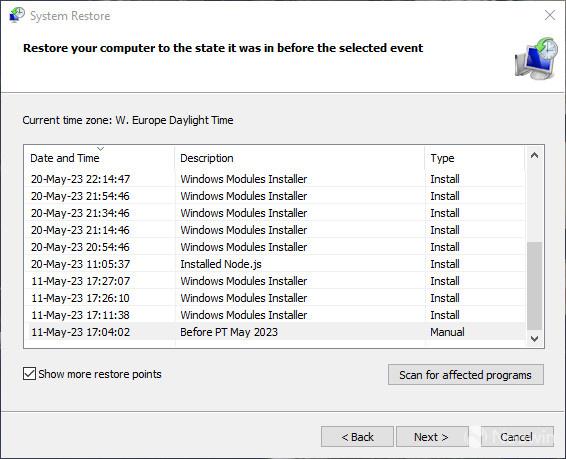Click Current time zone W. Europe text
This screenshot has width=566, height=459.
click(128, 120)
